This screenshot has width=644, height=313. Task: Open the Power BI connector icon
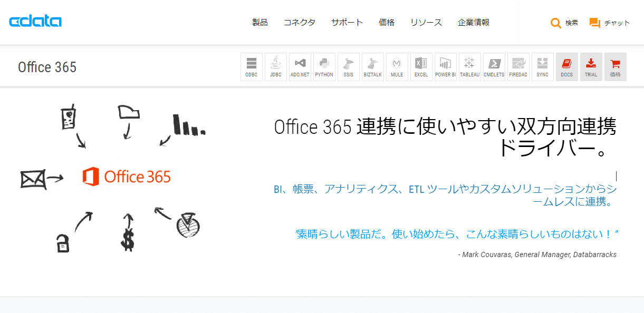[x=446, y=67]
